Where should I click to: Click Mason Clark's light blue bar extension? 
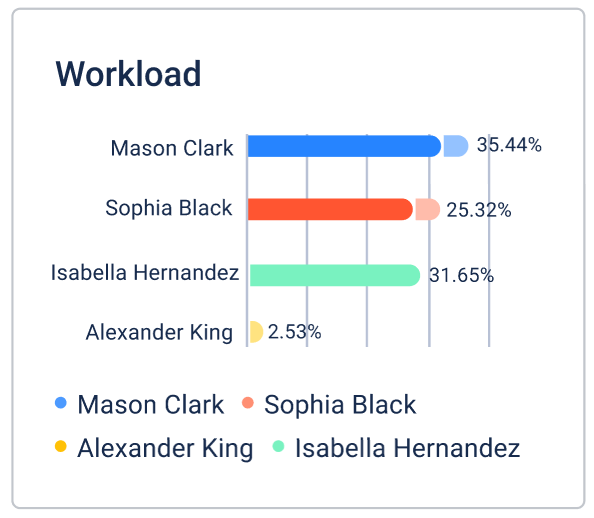pyautogui.click(x=456, y=146)
